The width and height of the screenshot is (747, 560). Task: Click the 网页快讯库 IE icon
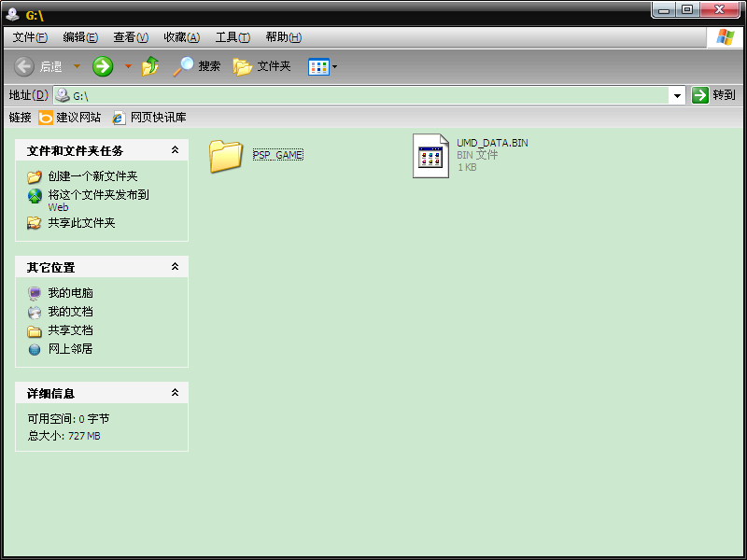coord(119,118)
